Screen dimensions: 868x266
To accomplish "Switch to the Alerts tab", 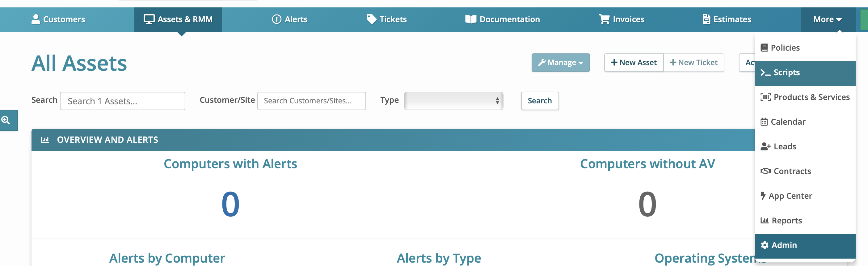I will pos(290,19).
